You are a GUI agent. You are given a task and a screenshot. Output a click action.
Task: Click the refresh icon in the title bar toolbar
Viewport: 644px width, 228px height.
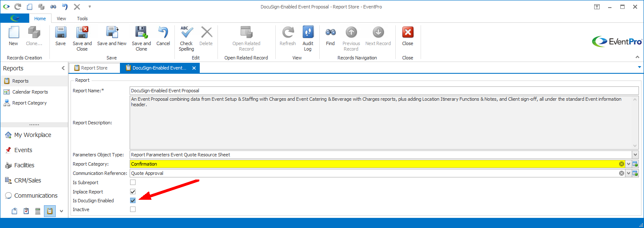(17, 7)
